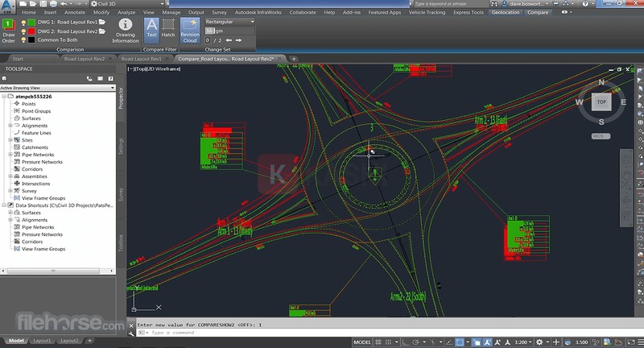The image size is (644, 348).
Task: Open the Rectangular shape dropdown
Action: [x=229, y=22]
